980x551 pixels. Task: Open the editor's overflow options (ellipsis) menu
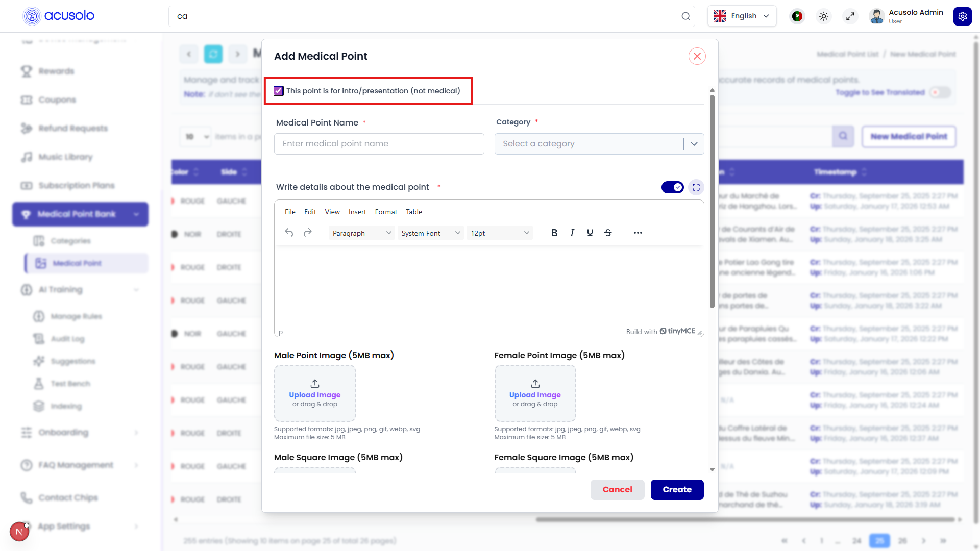(638, 233)
